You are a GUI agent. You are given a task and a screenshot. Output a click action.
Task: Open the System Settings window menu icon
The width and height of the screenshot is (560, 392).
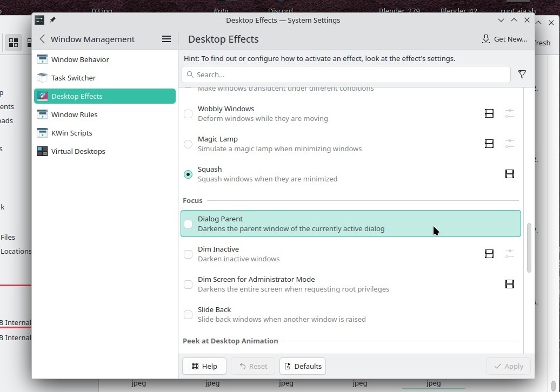tap(39, 20)
